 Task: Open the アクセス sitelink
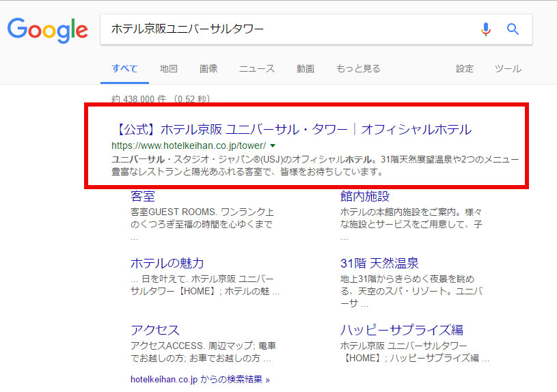[x=155, y=330]
